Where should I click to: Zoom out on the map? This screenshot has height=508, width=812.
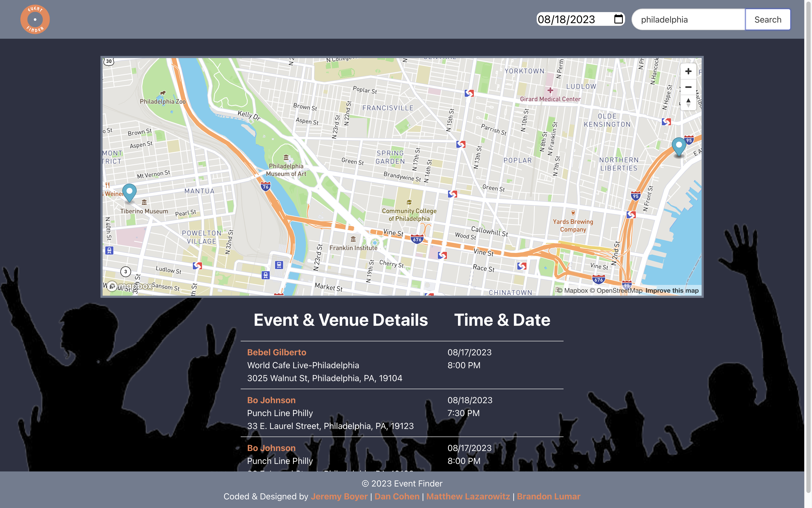pos(688,87)
